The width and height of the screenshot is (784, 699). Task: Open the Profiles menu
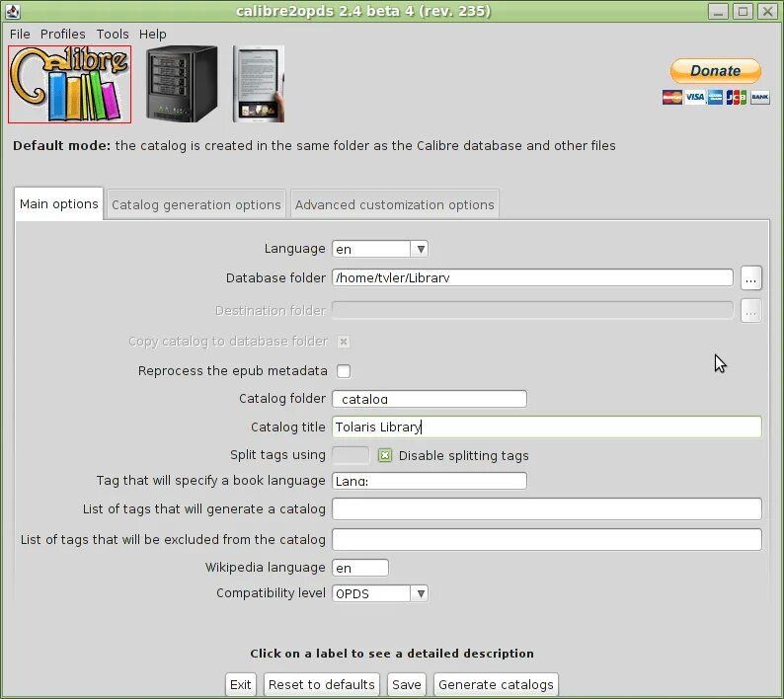tap(63, 34)
